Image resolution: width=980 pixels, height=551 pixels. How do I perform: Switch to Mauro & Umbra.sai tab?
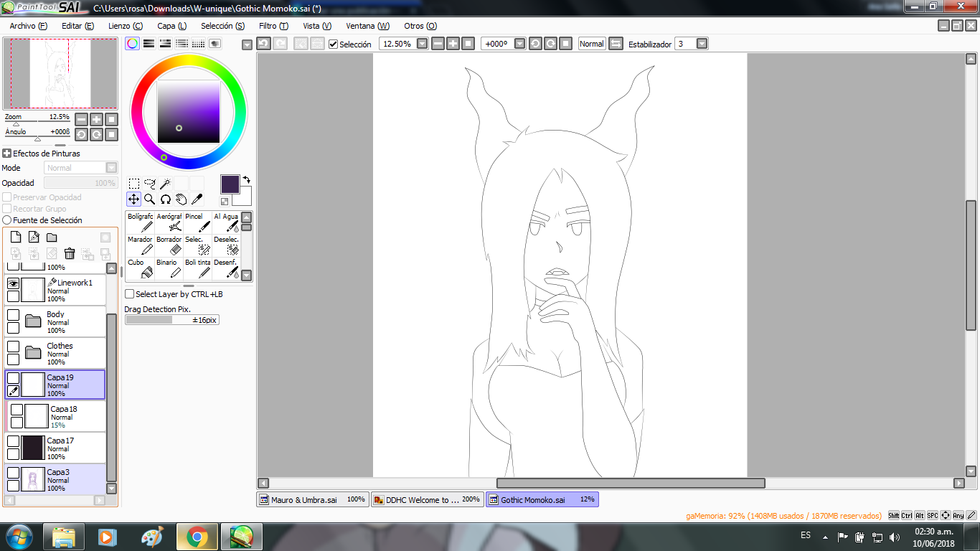point(313,499)
